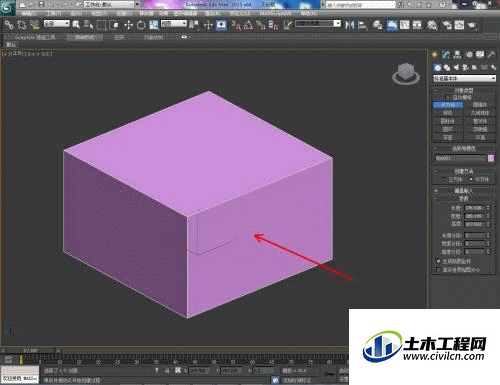This screenshot has height=385, width=500.
Task: Click the purple object color swatch
Action: click(x=491, y=158)
